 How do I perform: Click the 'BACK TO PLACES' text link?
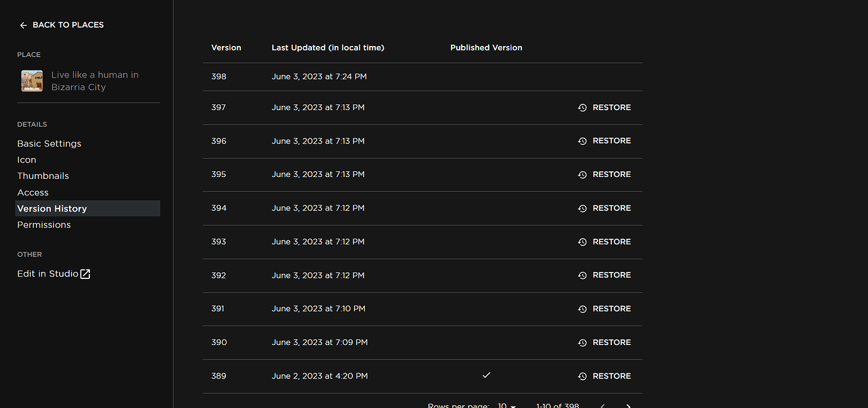tap(68, 25)
